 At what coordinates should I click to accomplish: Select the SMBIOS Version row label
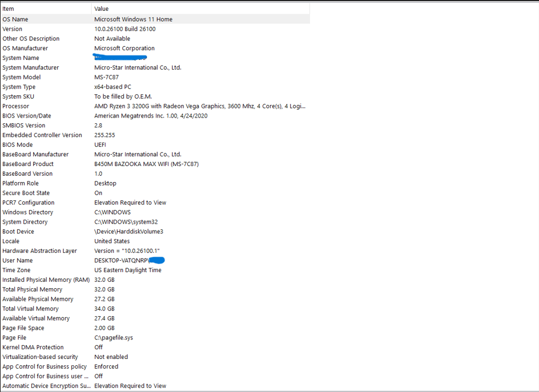click(x=24, y=125)
